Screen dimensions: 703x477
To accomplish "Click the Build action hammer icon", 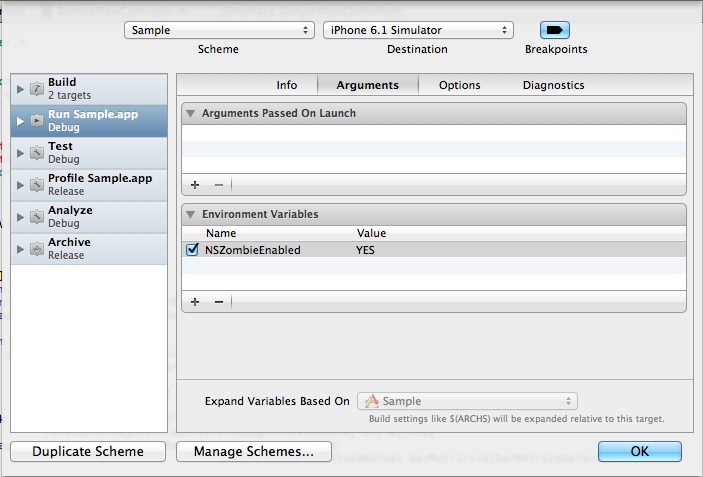I will pyautogui.click(x=37, y=89).
